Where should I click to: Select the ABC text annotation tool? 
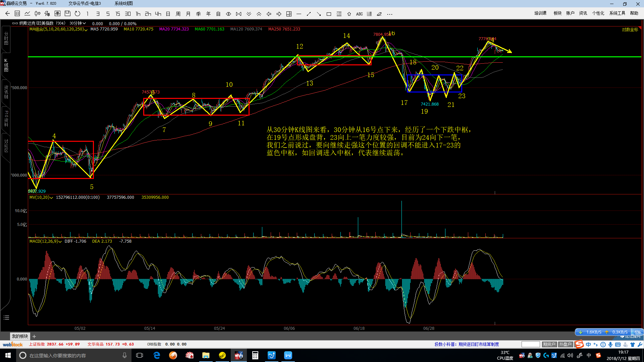tap(359, 14)
